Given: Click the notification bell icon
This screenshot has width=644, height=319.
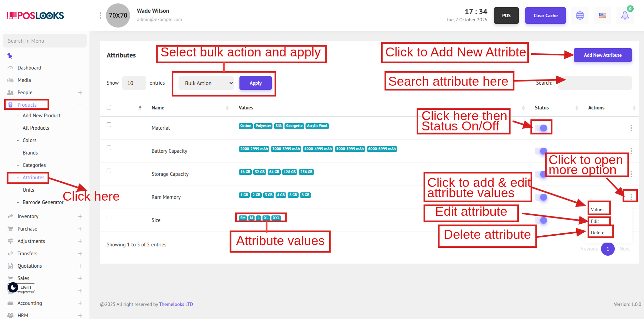Looking at the screenshot, I should click(625, 15).
